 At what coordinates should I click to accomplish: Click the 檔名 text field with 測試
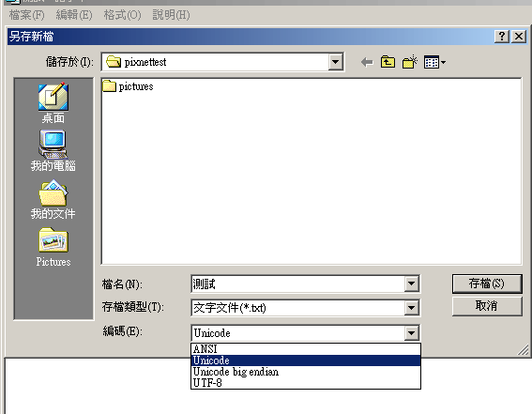click(297, 284)
